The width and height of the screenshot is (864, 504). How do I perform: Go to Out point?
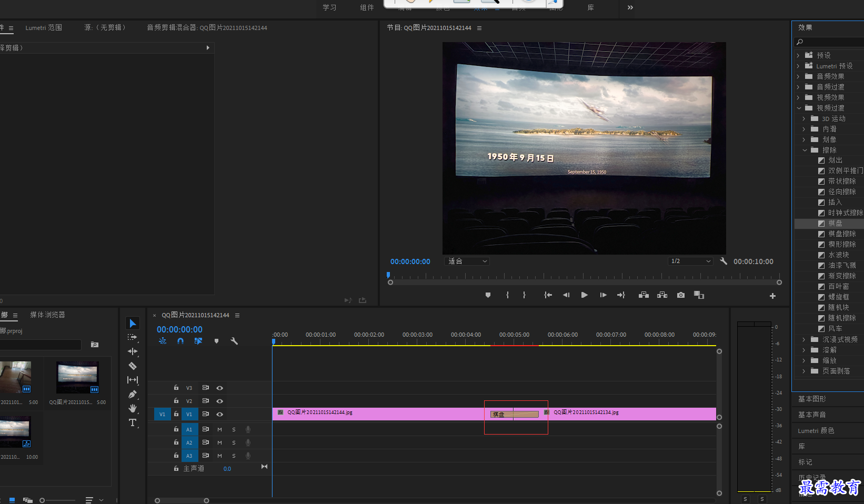coord(621,295)
